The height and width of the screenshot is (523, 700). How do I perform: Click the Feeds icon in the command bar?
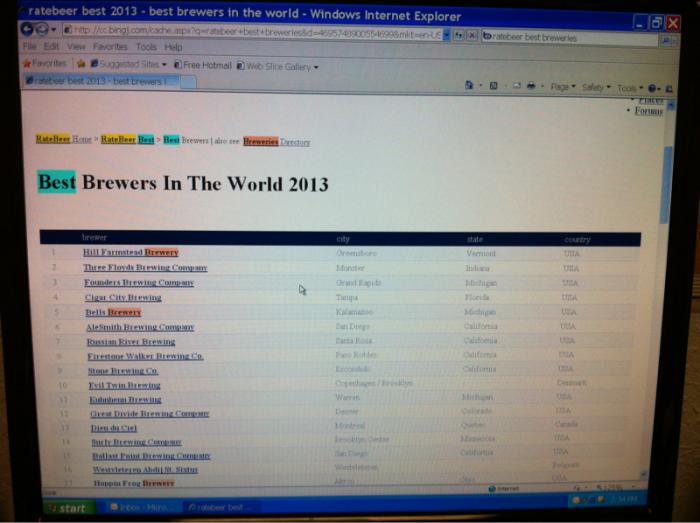click(493, 86)
